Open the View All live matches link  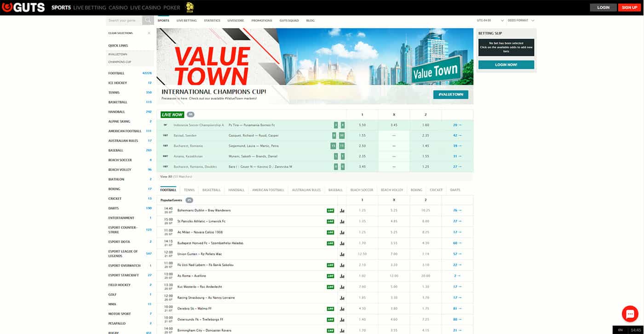[x=176, y=177]
